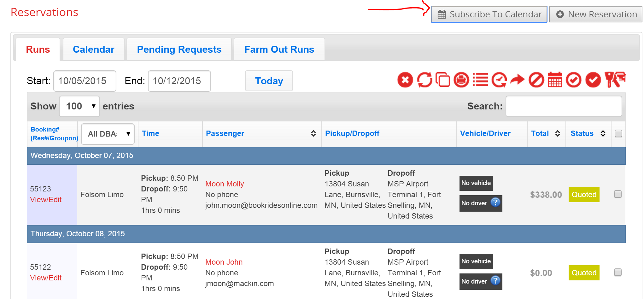Screen dimensions: 644x299
Task: Click the red calendar grid icon
Action: pos(555,80)
